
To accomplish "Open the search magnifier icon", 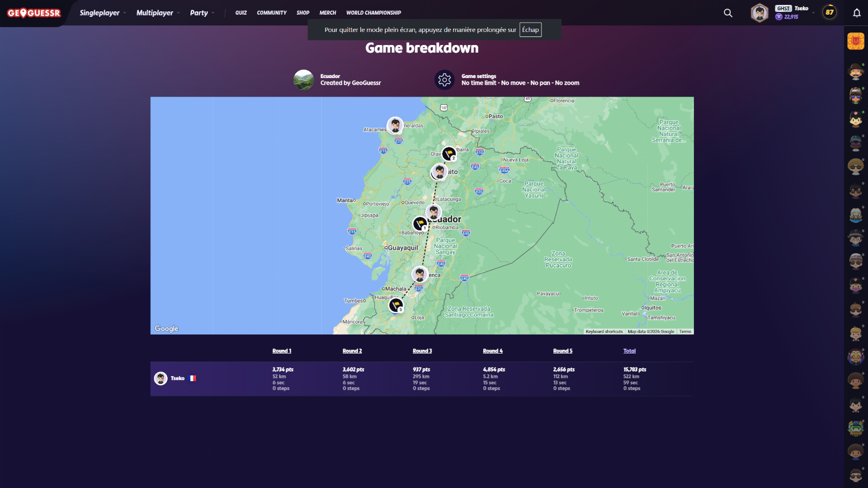I will tap(728, 13).
